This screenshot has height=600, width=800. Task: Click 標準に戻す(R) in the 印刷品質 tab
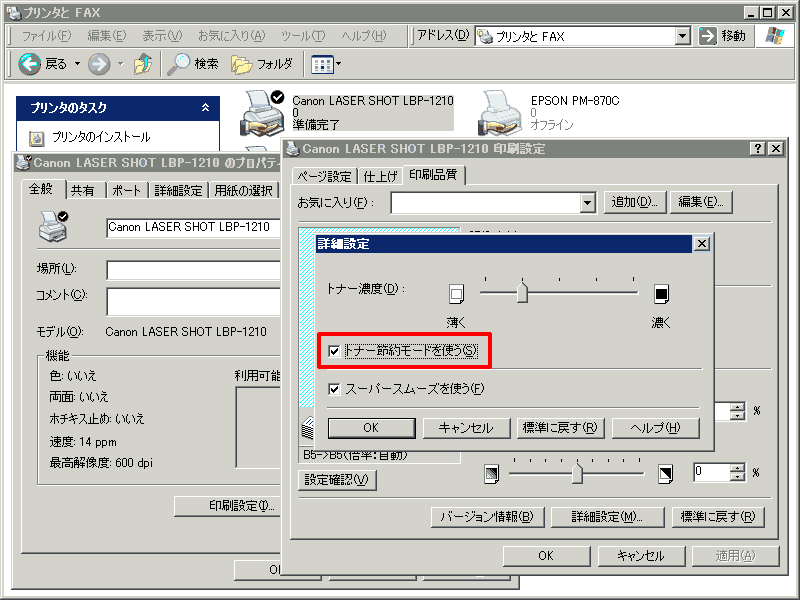point(718,517)
